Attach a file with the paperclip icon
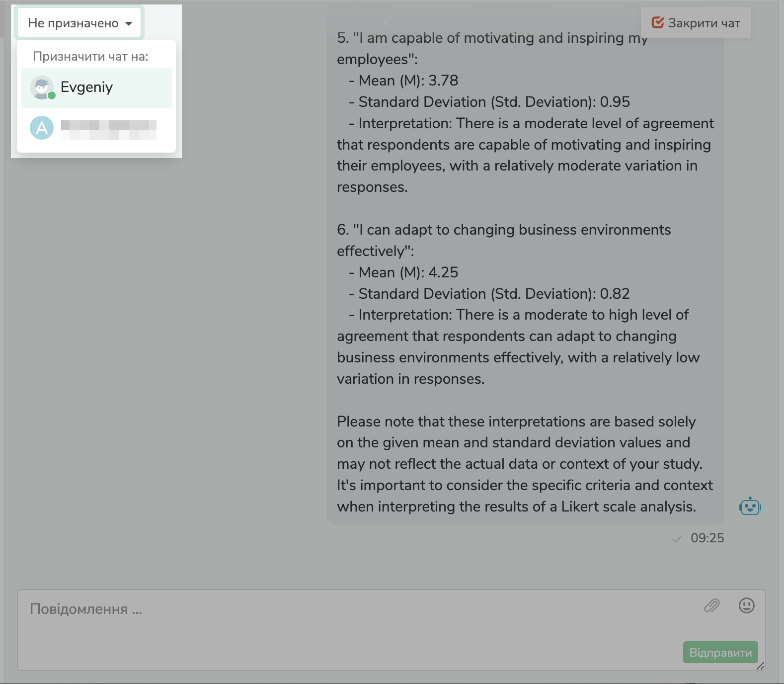Viewport: 784px width, 684px height. [711, 605]
